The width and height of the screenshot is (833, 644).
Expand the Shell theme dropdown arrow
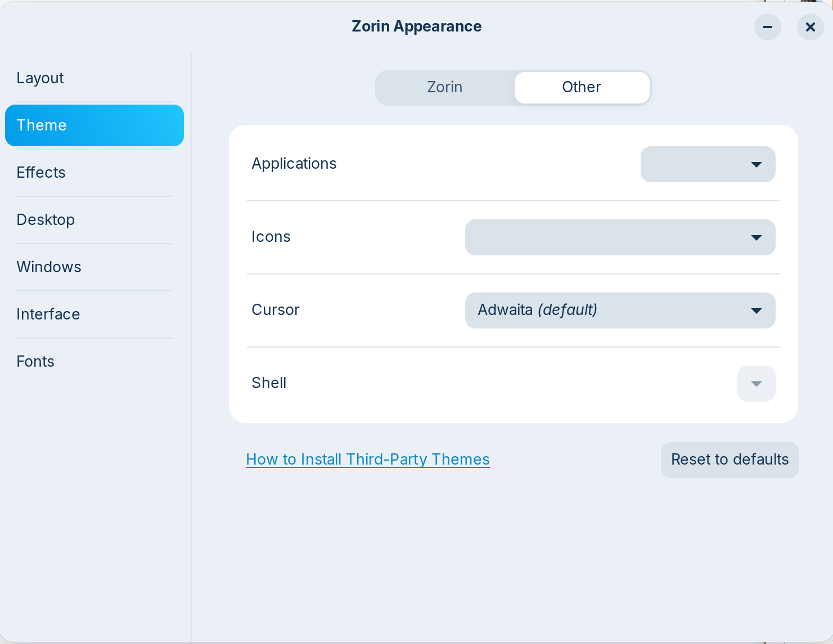pos(756,384)
